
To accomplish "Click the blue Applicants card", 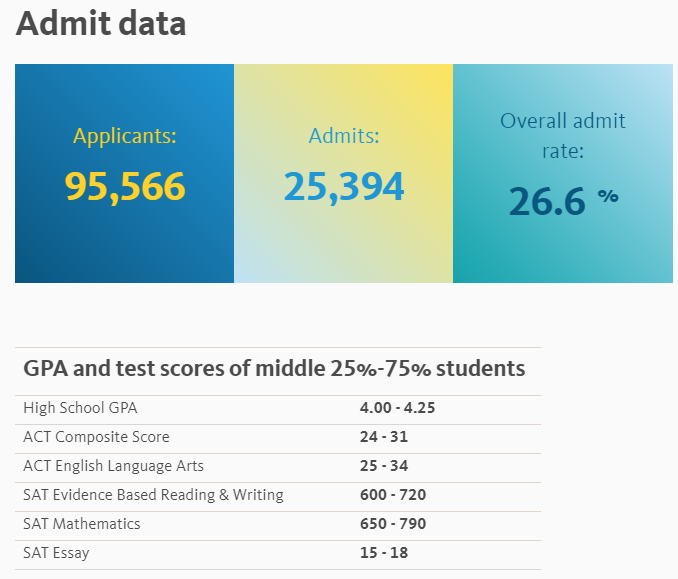I will [124, 240].
